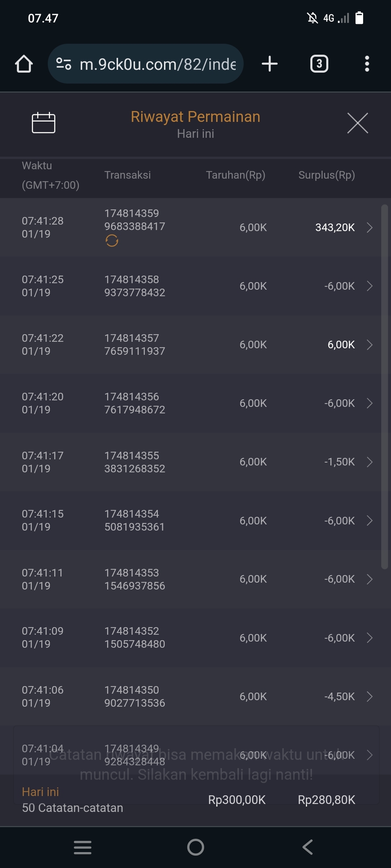This screenshot has height=868, width=391.
Task: Select transaction 174814357 7659111937 row
Action: click(135, 345)
